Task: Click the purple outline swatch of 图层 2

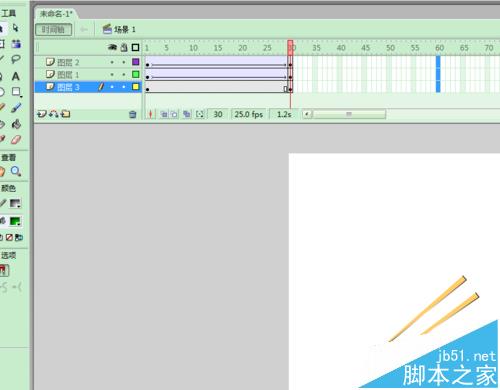Action: (136, 62)
